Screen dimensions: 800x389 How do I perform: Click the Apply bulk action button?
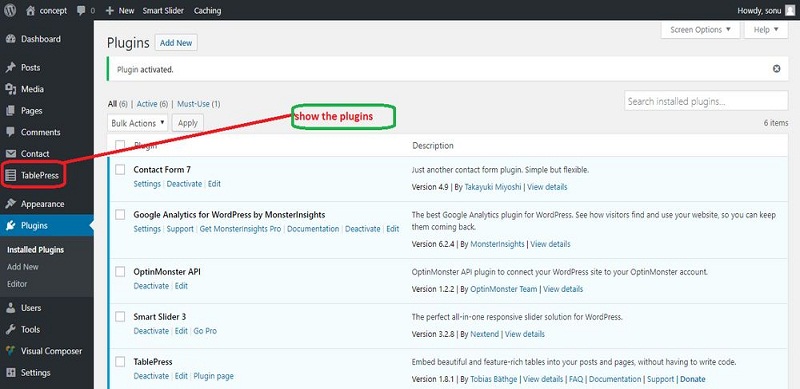[x=188, y=123]
